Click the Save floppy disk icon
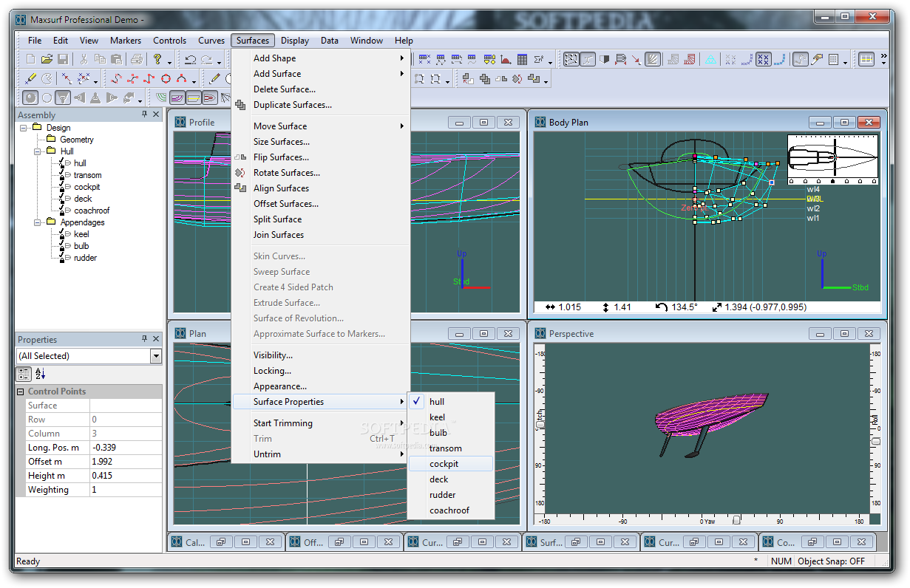 tap(63, 59)
